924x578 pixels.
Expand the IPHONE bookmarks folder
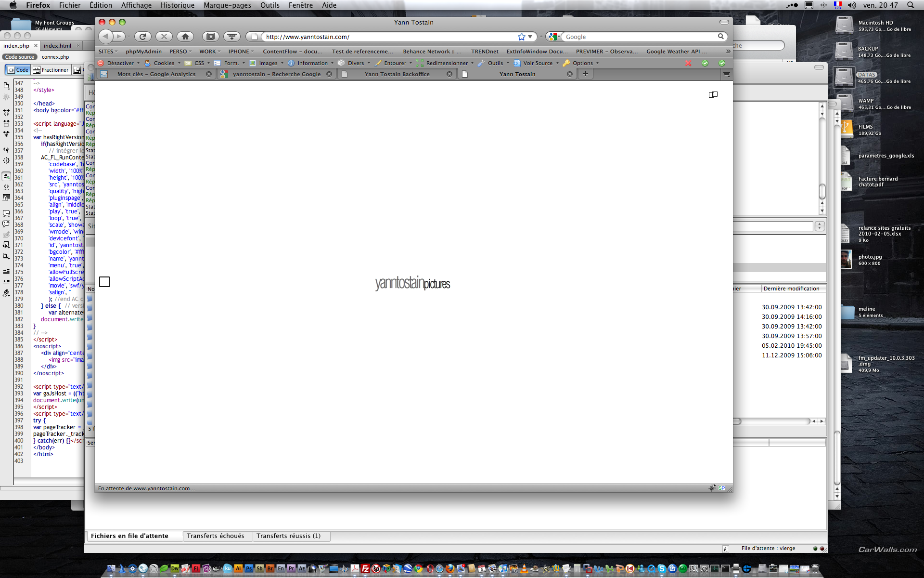241,52
